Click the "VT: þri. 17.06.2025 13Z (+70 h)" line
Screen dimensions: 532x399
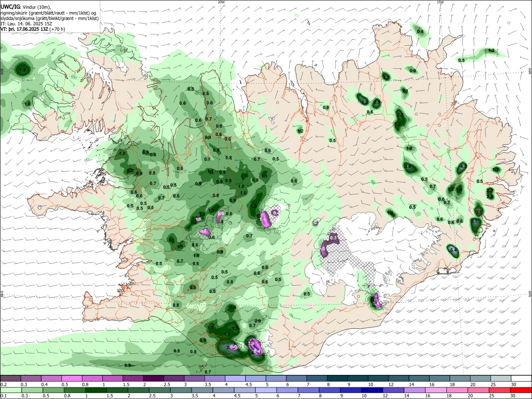(x=33, y=29)
